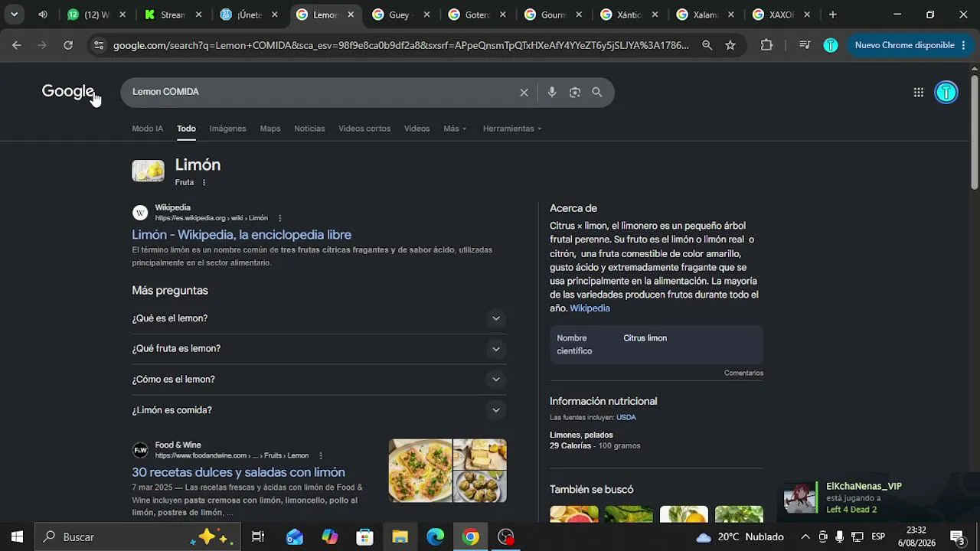Open the weather widget showing 20°C Nublado
Image resolution: width=980 pixels, height=551 pixels.
740,537
